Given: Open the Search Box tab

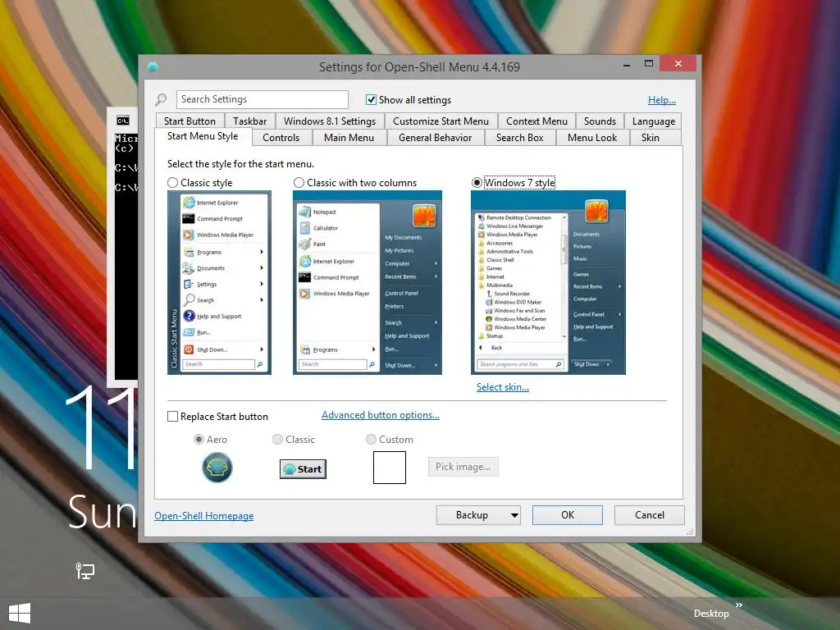Looking at the screenshot, I should pos(519,138).
